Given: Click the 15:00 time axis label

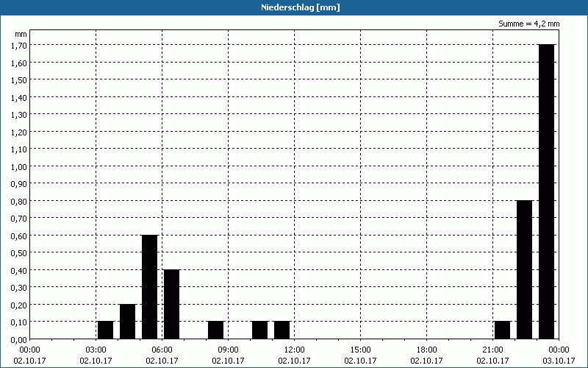Looking at the screenshot, I should click(360, 350).
